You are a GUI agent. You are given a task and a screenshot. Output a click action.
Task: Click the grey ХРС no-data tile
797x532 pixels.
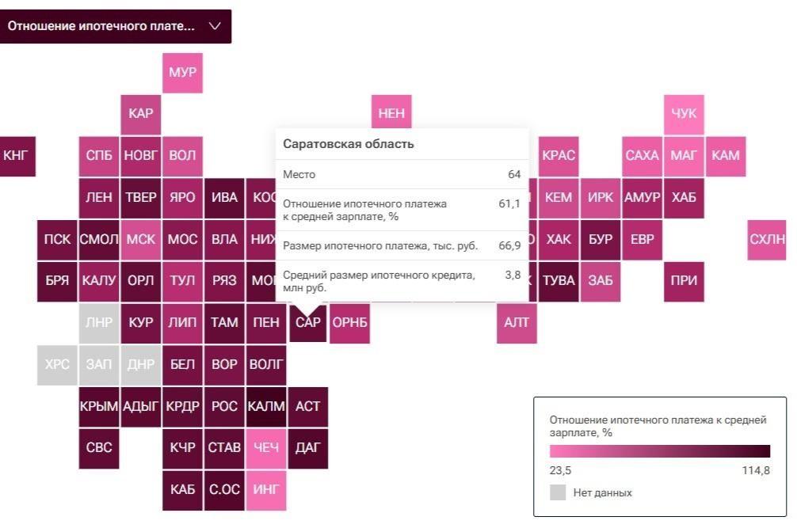coord(57,365)
